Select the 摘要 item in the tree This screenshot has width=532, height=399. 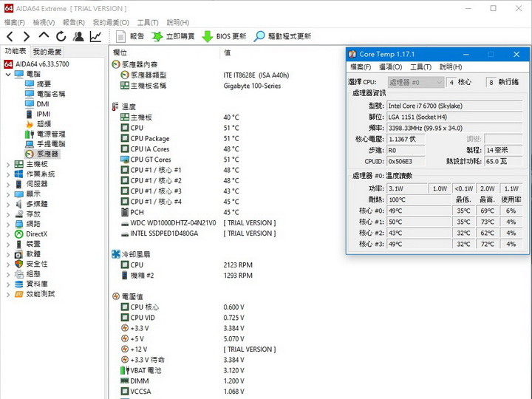[x=44, y=83]
